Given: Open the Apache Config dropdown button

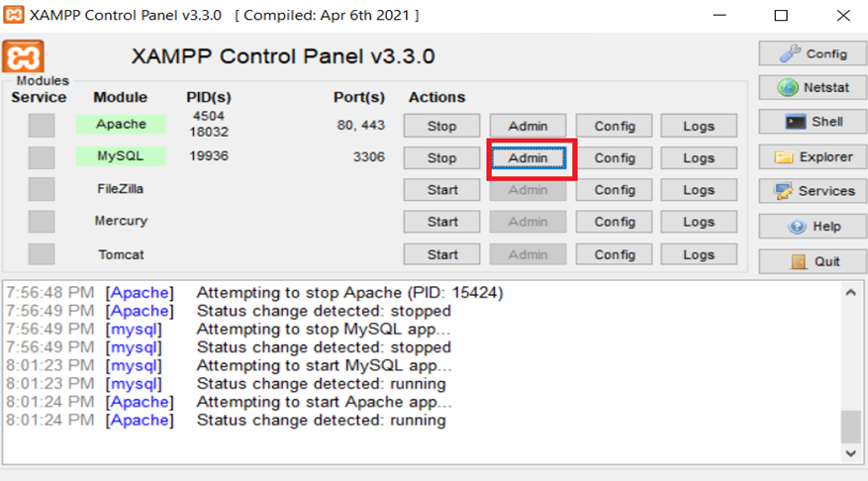Looking at the screenshot, I should [x=614, y=126].
